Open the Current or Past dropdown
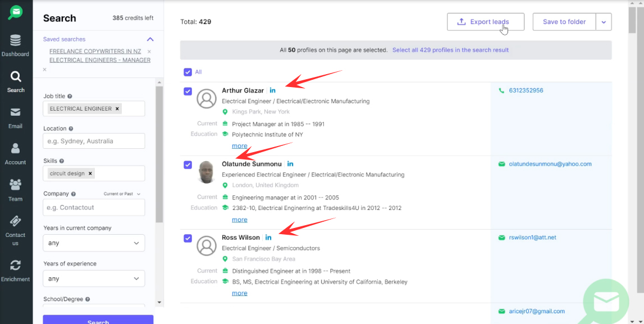This screenshot has width=644, height=324. pyautogui.click(x=122, y=194)
